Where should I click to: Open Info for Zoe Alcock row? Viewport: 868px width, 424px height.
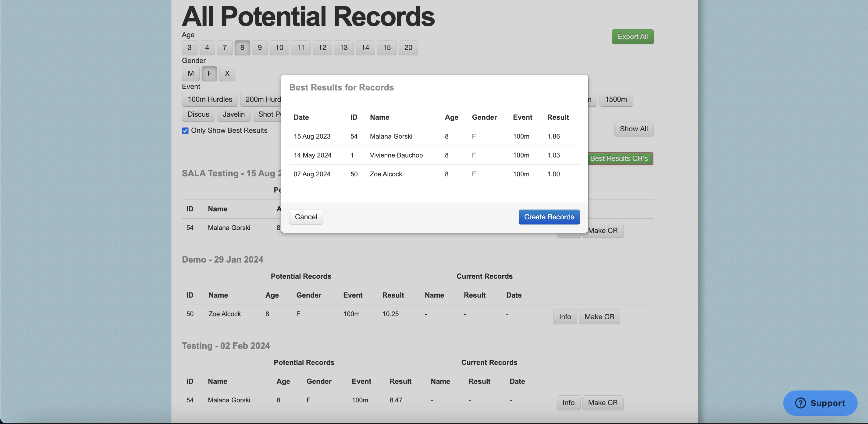[x=565, y=316]
